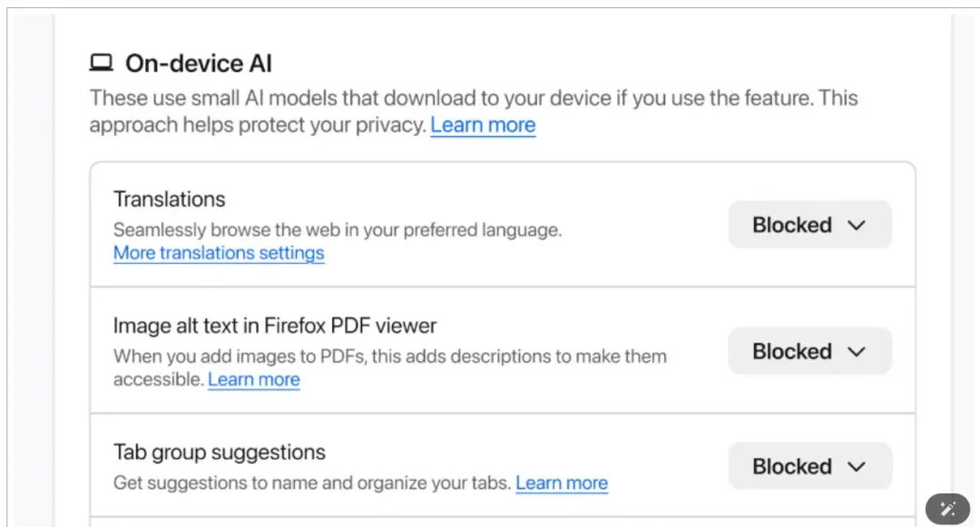Select the Translations setting title

tap(170, 200)
